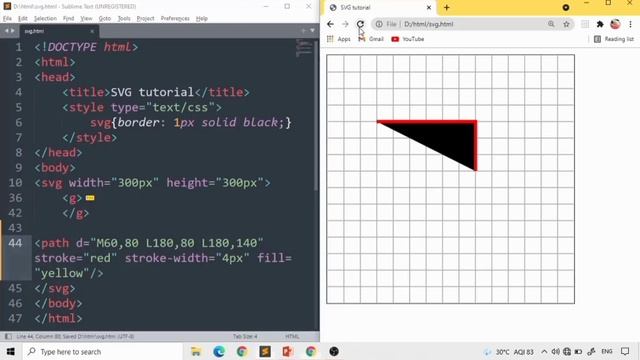Open Reading list
Viewport: 640px width, 360px height.
point(614,39)
